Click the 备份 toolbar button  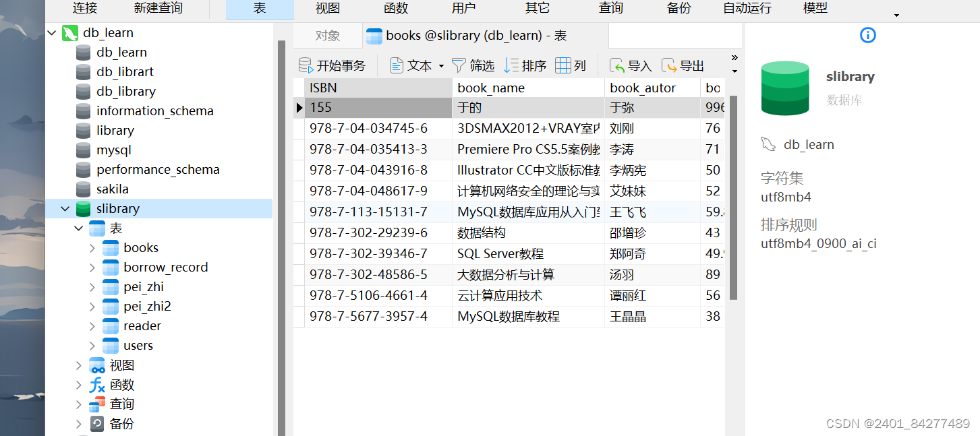(679, 9)
